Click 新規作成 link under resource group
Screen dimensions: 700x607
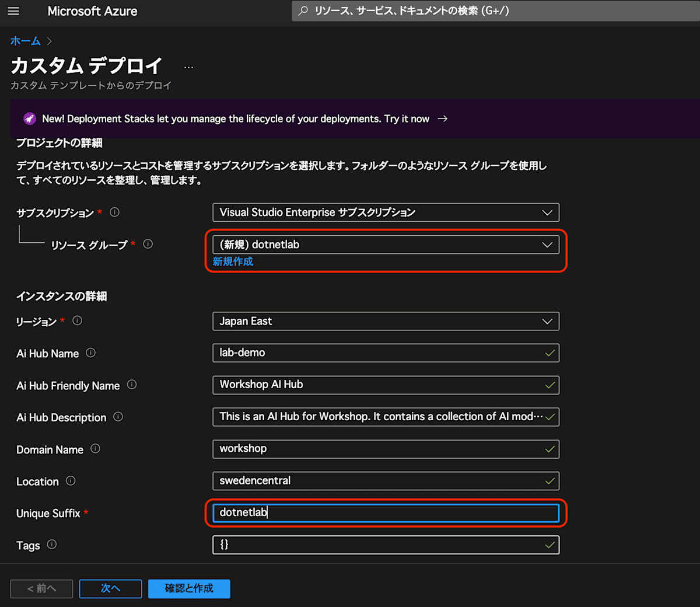pos(233,261)
